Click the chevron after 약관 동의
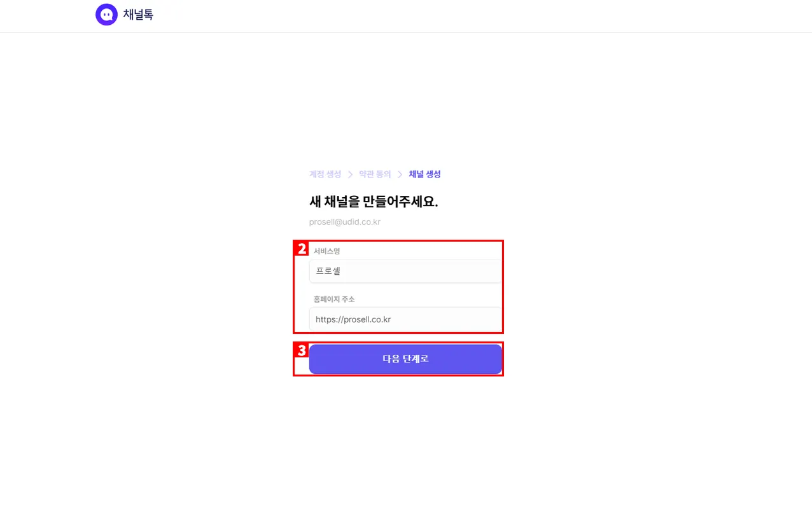Screen dimensions: 812x510 [x=400, y=174]
